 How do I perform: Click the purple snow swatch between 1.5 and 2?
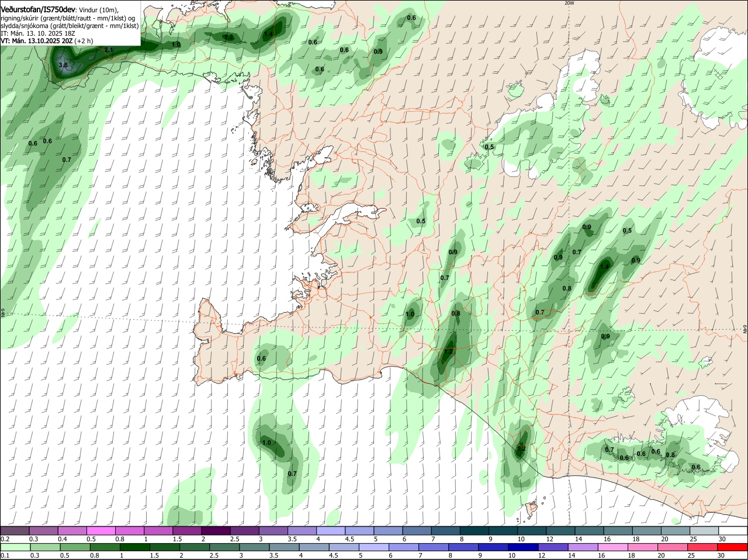click(x=187, y=531)
